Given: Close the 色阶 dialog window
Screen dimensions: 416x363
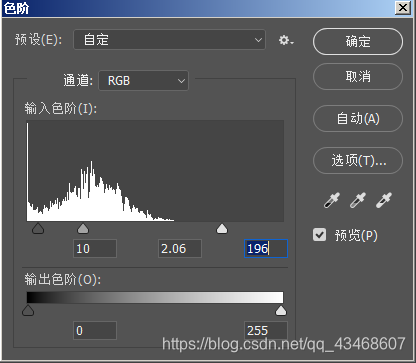Looking at the screenshot, I should click(x=403, y=8).
